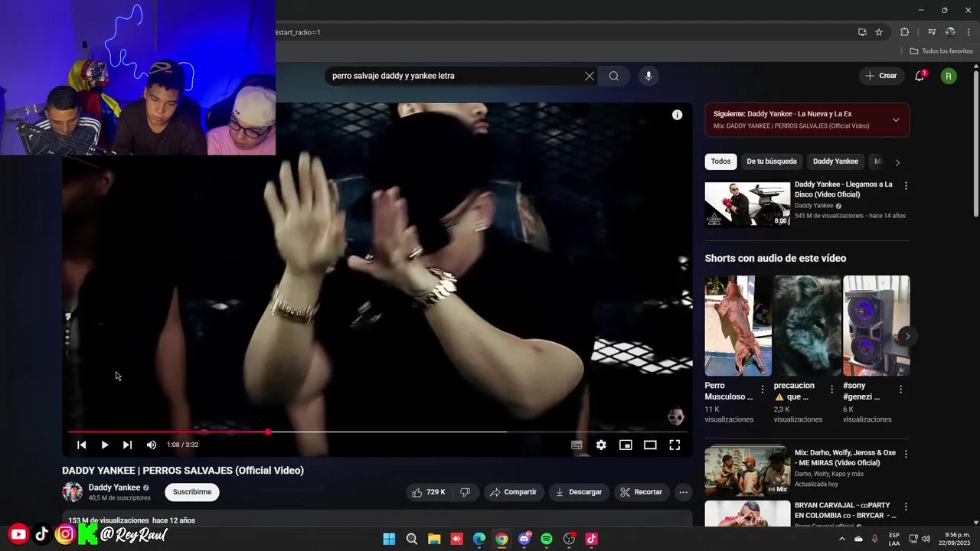Open menu for #sony #genezi short

tap(900, 390)
